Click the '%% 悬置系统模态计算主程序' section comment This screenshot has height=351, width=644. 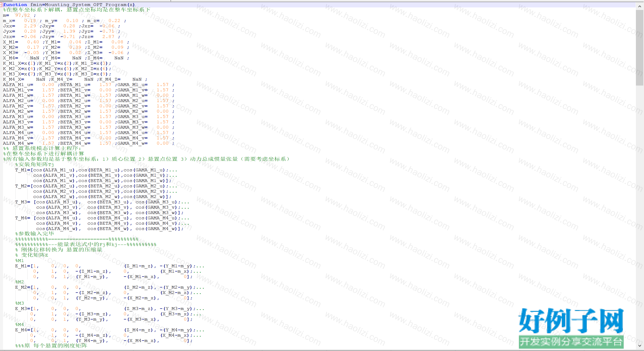[42, 148]
